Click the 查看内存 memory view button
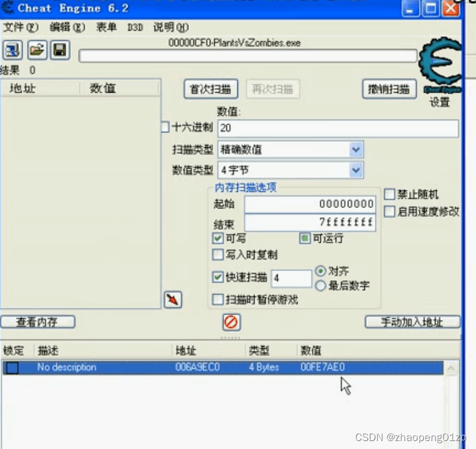The height and width of the screenshot is (449, 476). (x=37, y=322)
